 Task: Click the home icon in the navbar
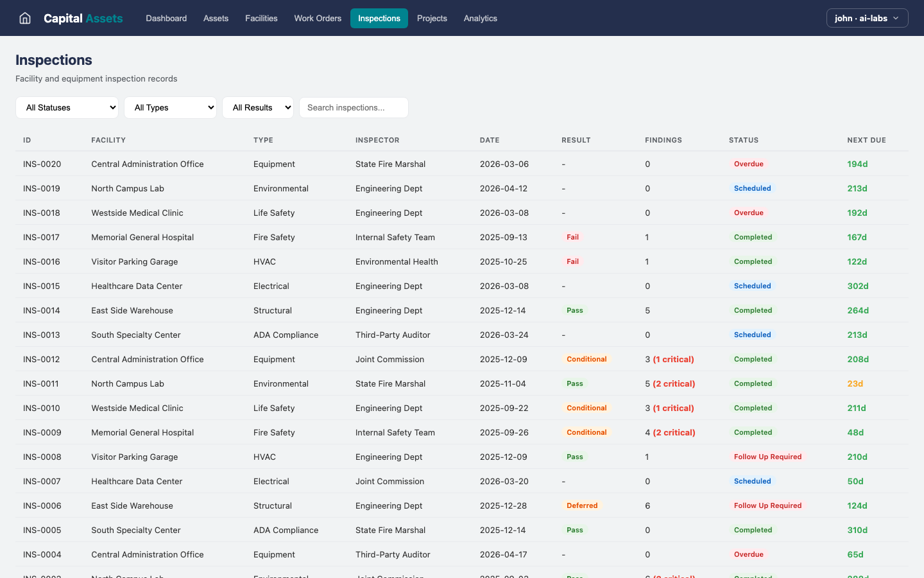click(24, 18)
